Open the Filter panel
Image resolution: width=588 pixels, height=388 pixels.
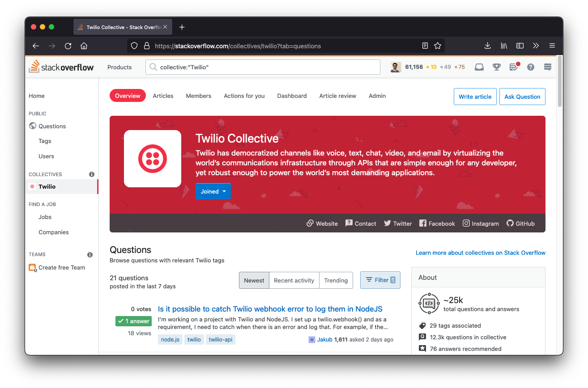[380, 280]
